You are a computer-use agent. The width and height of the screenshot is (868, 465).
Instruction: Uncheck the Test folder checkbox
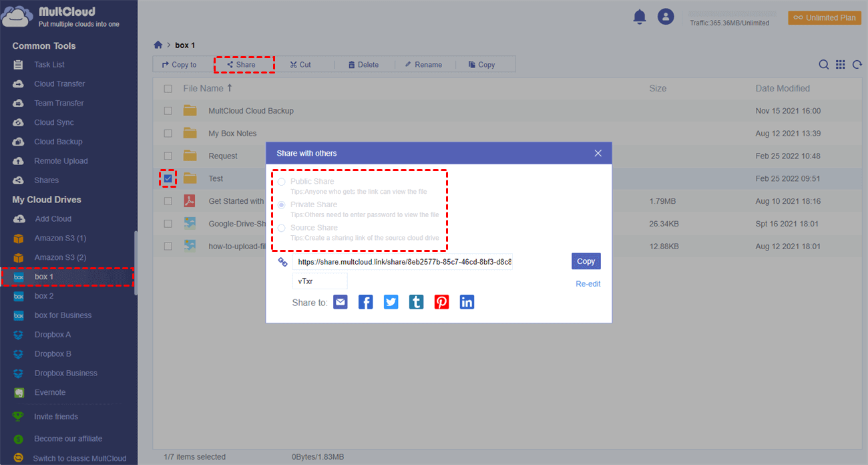[168, 178]
